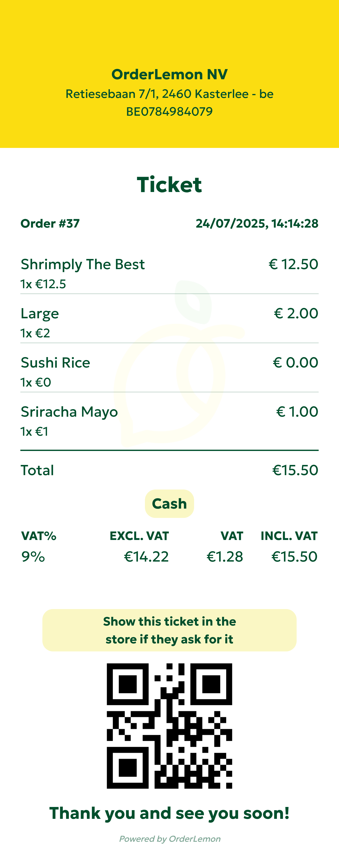Click the Total amount €15.50
The width and height of the screenshot is (339, 868).
point(295,470)
